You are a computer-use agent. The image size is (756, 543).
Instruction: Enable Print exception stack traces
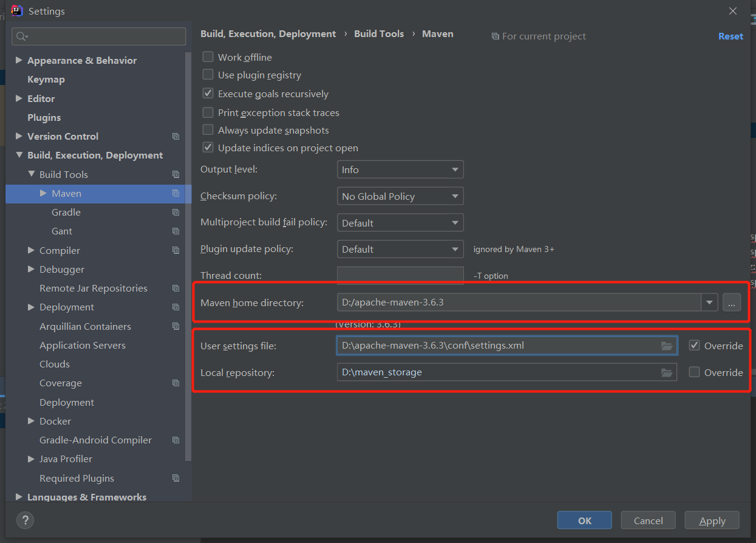pyautogui.click(x=208, y=112)
